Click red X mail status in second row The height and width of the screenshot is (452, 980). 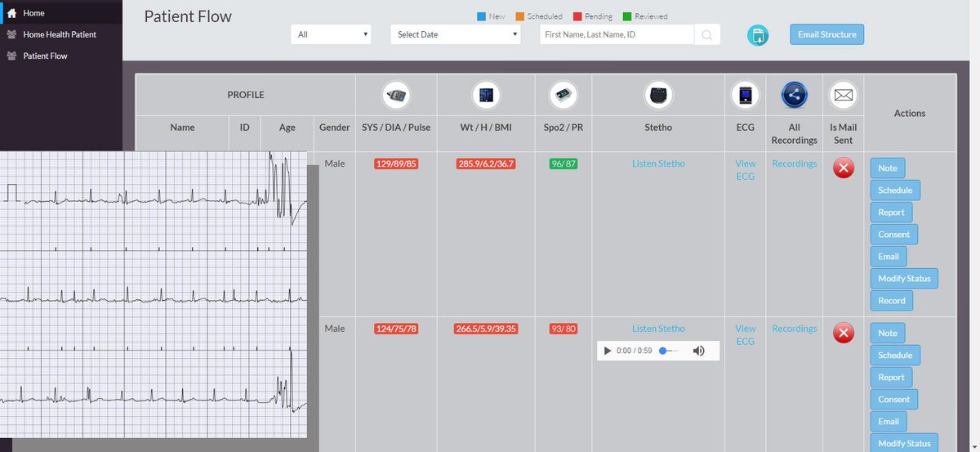pos(844,333)
